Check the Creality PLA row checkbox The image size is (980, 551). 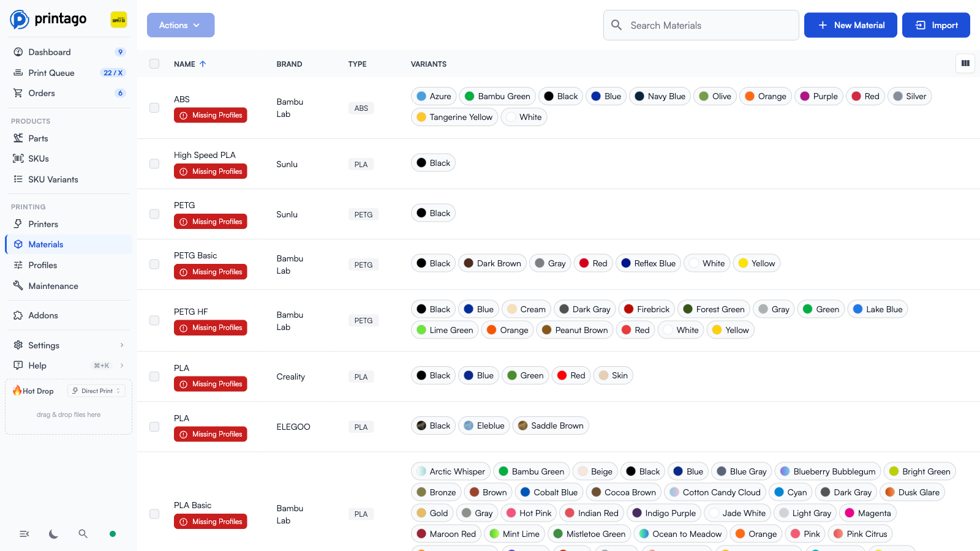point(154,377)
